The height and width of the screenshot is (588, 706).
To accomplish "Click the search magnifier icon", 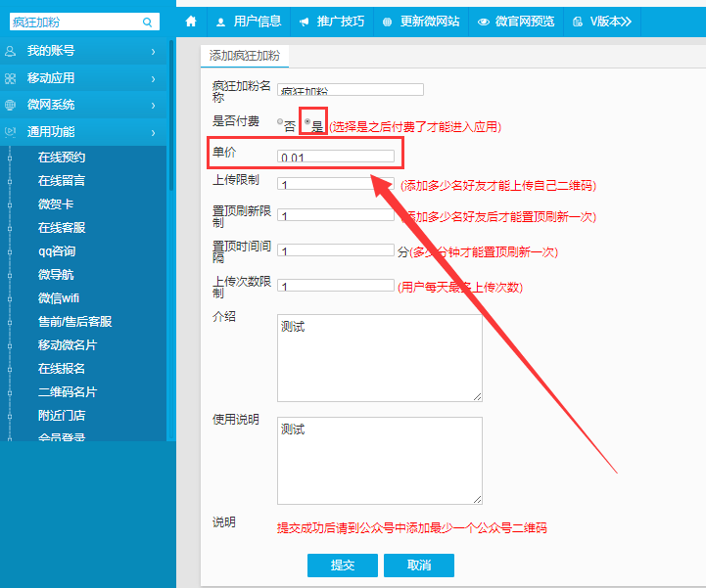I will click(147, 23).
